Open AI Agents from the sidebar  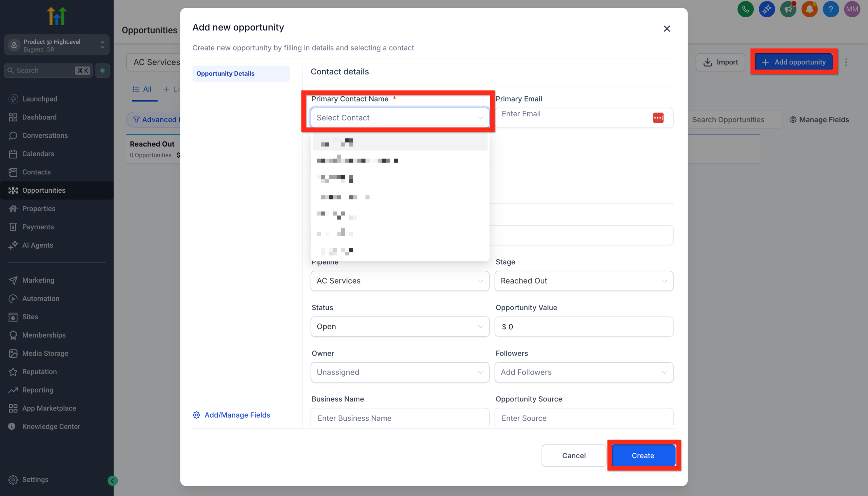37,245
